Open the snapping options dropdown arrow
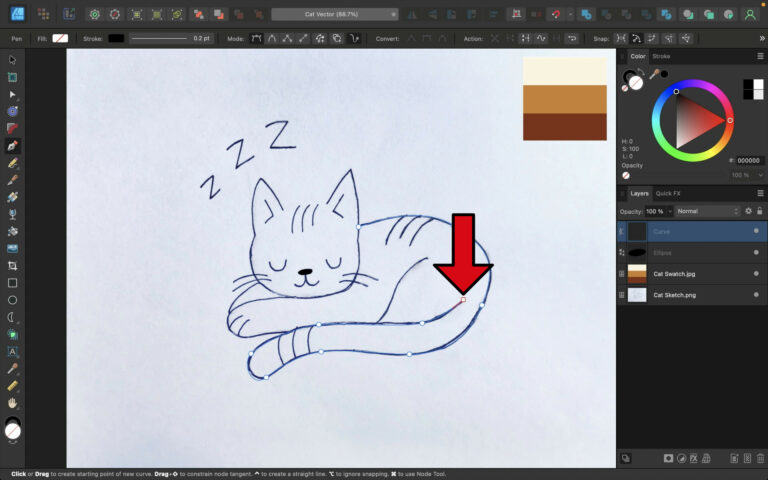 click(x=570, y=15)
